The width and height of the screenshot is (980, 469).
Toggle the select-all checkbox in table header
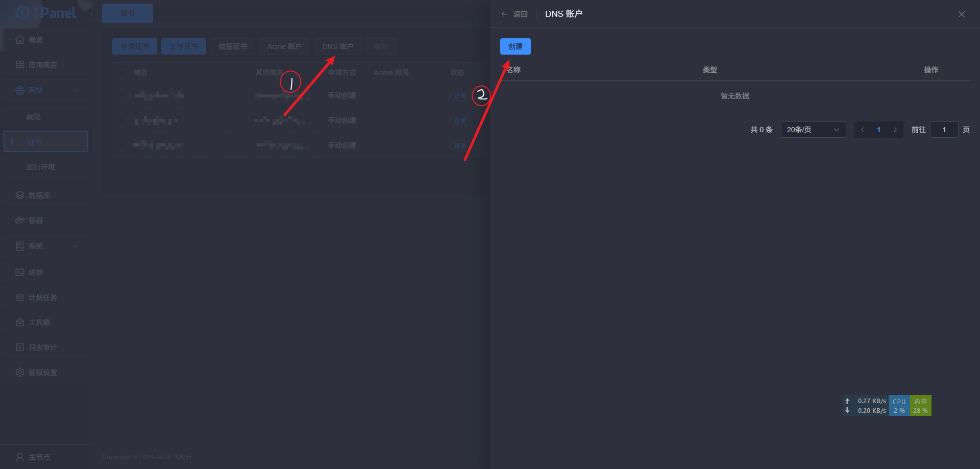tap(122, 73)
